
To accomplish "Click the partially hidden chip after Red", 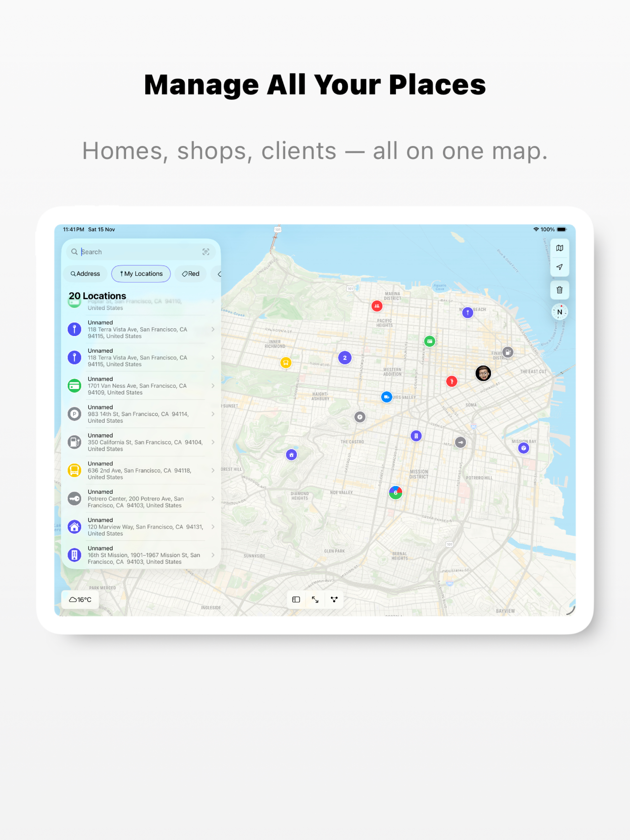I will 217,274.
